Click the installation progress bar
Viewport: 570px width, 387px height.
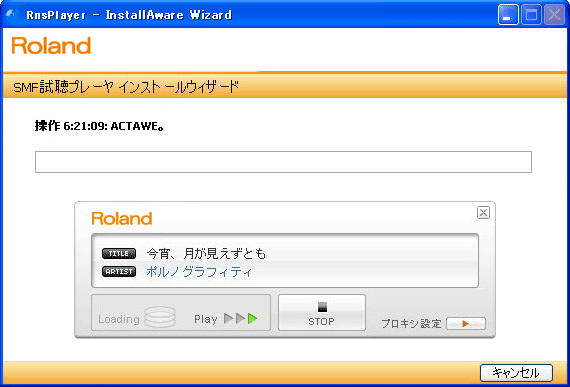point(283,162)
